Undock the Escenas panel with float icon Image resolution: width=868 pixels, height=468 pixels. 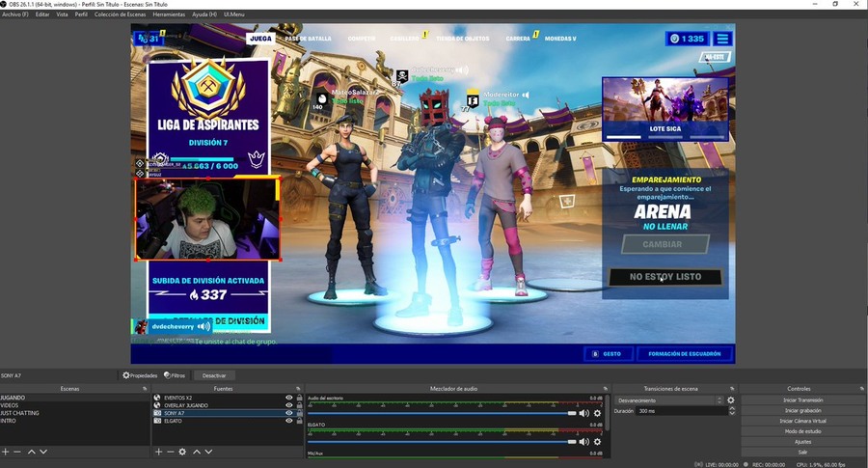click(145, 389)
